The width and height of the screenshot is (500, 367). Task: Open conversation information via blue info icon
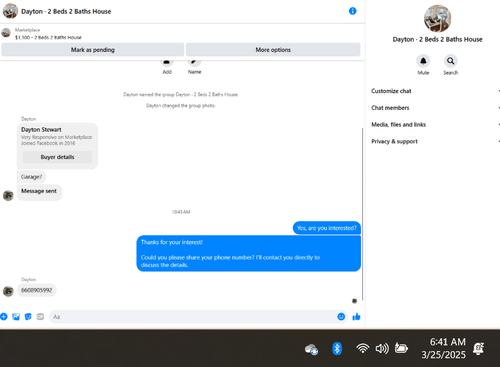(352, 11)
